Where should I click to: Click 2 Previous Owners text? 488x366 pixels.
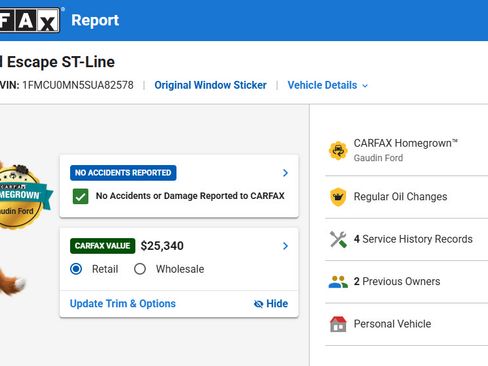(x=397, y=281)
